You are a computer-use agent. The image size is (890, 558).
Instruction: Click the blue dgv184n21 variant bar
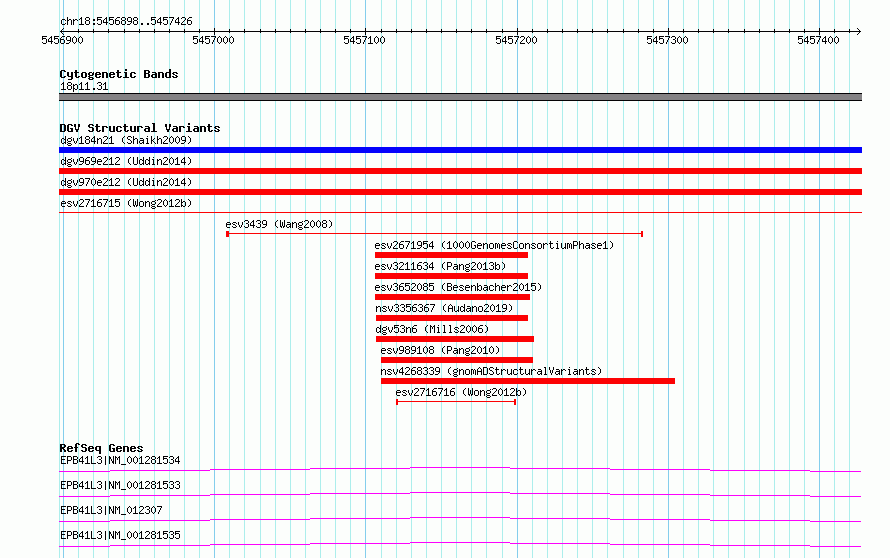460,150
